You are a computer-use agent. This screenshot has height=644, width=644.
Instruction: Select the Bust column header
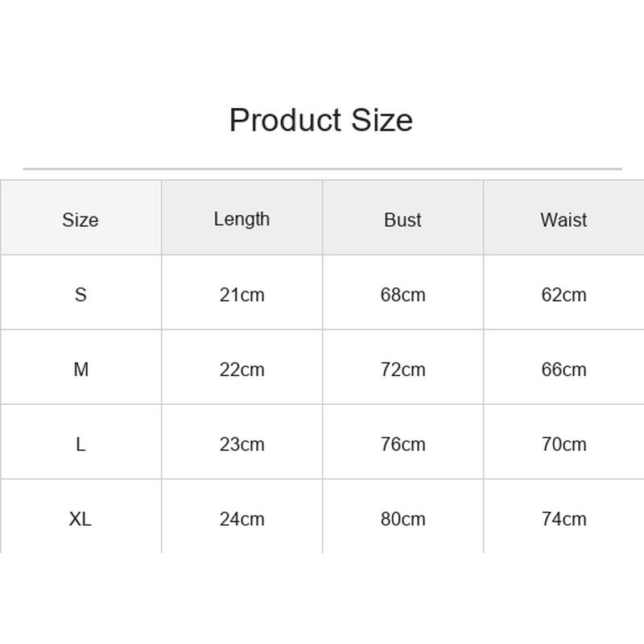click(x=402, y=220)
